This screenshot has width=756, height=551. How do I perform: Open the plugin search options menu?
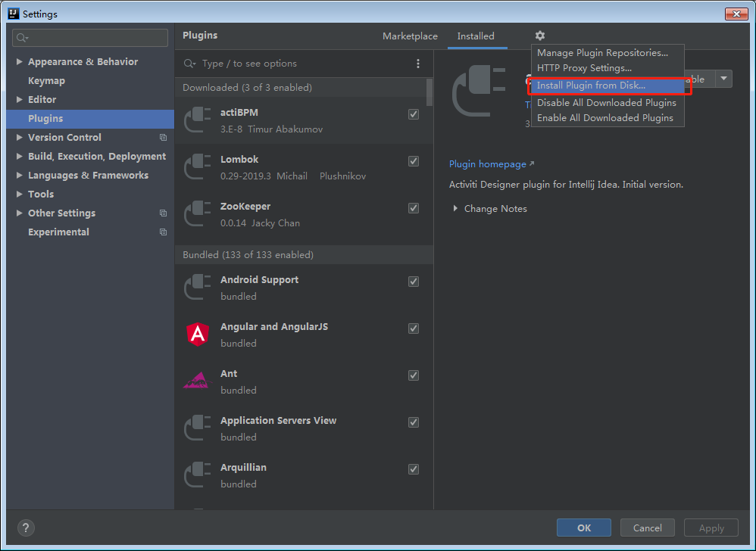418,64
